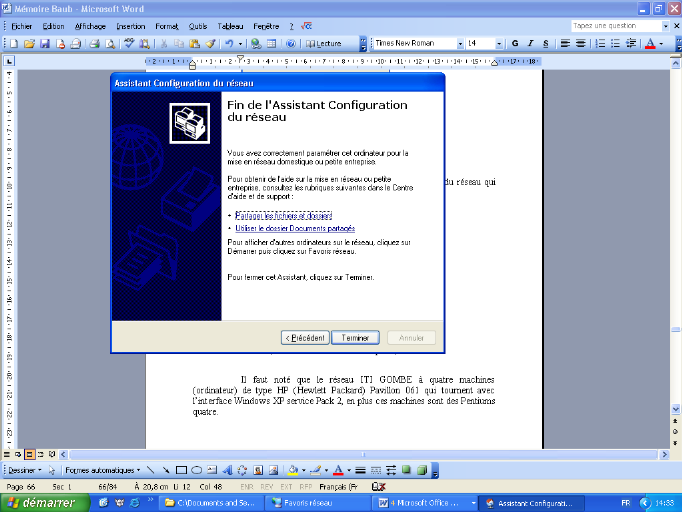682x512 pixels.
Task: Open 'Utiliser le dossier Documents partagés' link
Action: coord(295,228)
